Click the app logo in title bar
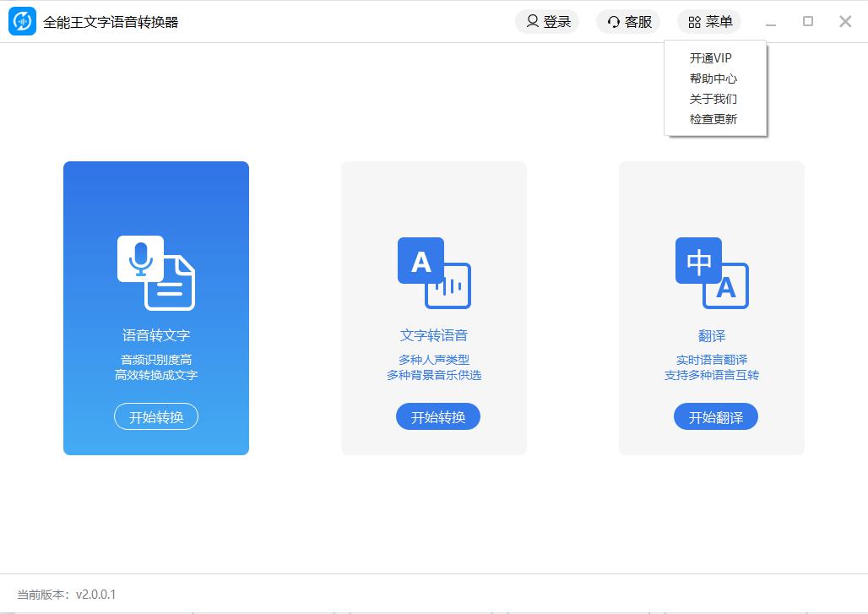 [22, 22]
